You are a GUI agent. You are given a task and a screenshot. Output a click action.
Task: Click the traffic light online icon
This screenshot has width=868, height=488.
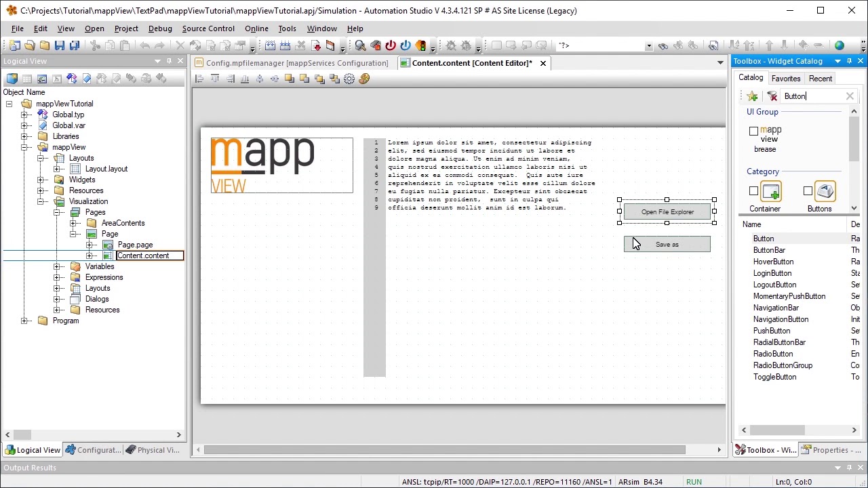pos(420,45)
